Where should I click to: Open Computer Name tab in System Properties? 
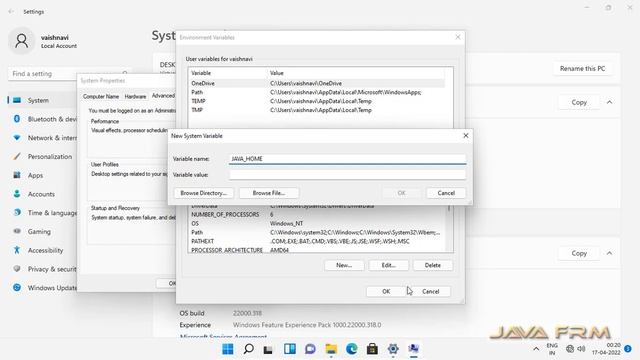[101, 97]
